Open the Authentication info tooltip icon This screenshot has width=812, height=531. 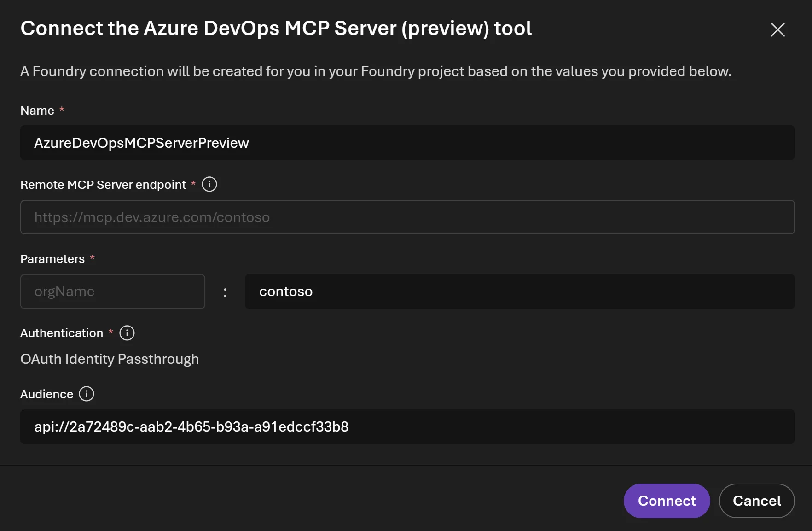127,333
